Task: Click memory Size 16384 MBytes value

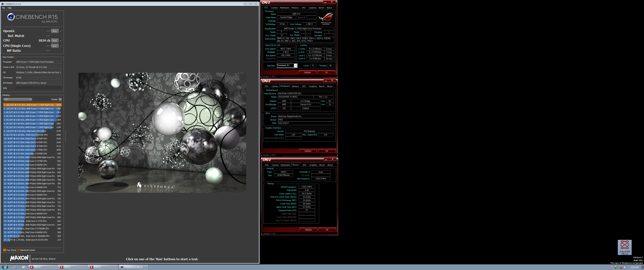Action: 283,175
